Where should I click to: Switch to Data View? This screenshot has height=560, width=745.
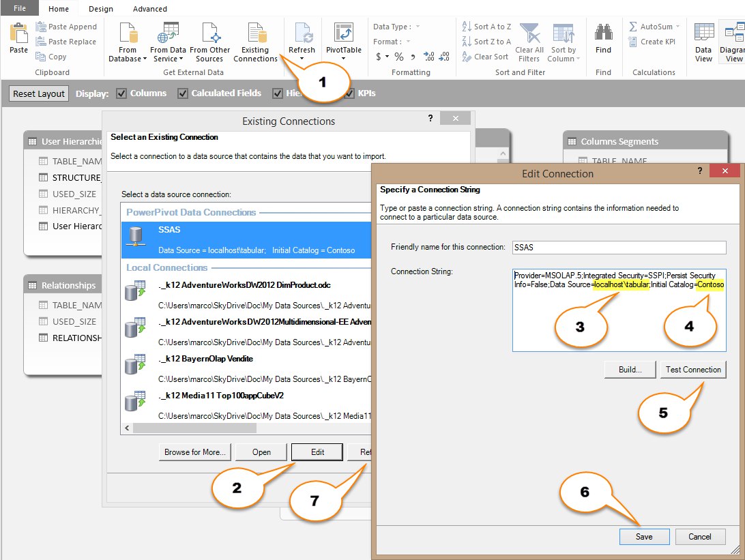point(703,34)
